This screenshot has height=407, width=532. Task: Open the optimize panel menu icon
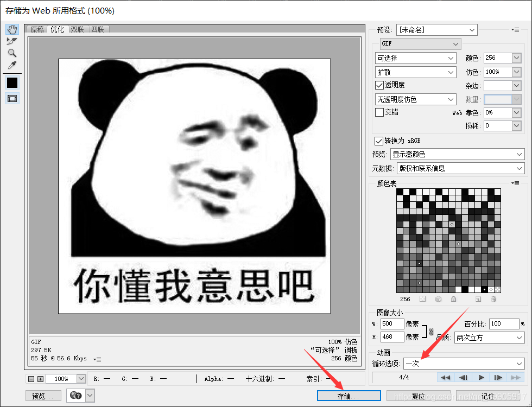pyautogui.click(x=515, y=30)
